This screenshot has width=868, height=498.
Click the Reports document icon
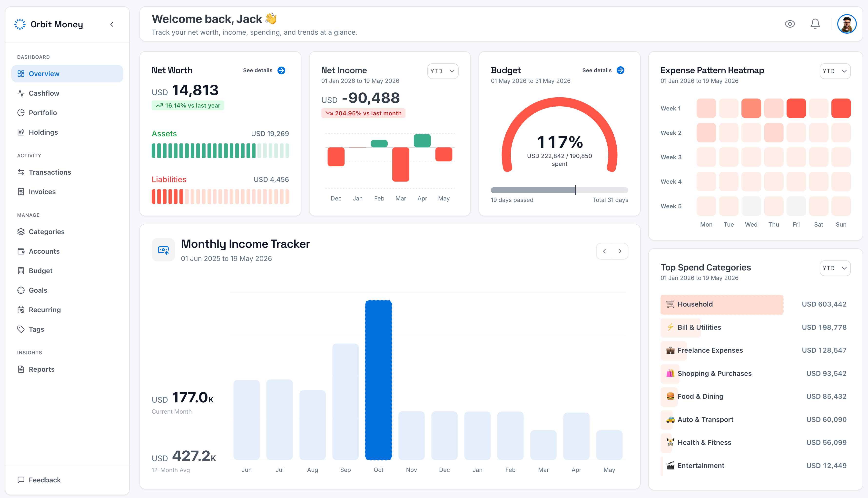point(21,369)
